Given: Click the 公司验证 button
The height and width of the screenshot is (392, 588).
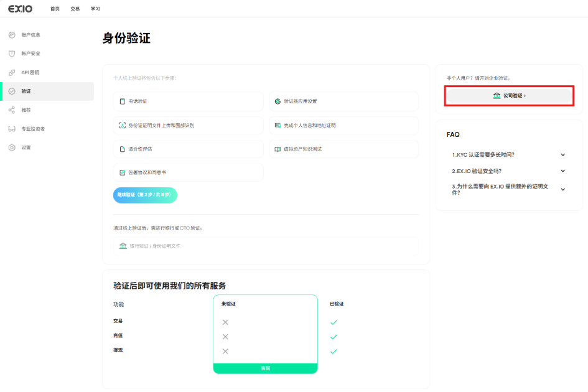Looking at the screenshot, I should 509,96.
